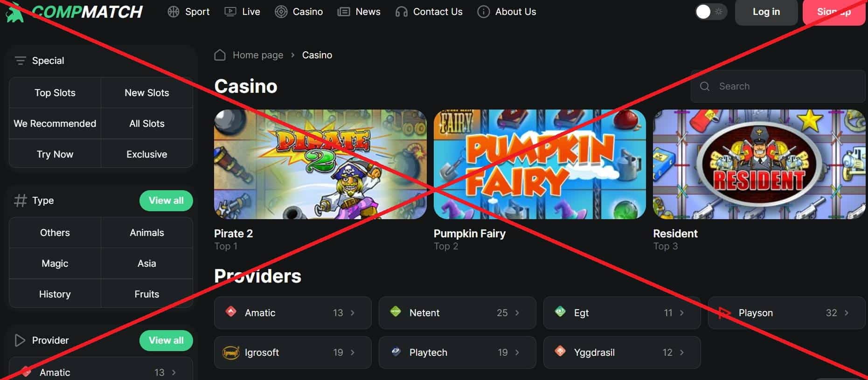Open the Resident slot thumbnail
The image size is (868, 380).
pyautogui.click(x=759, y=164)
